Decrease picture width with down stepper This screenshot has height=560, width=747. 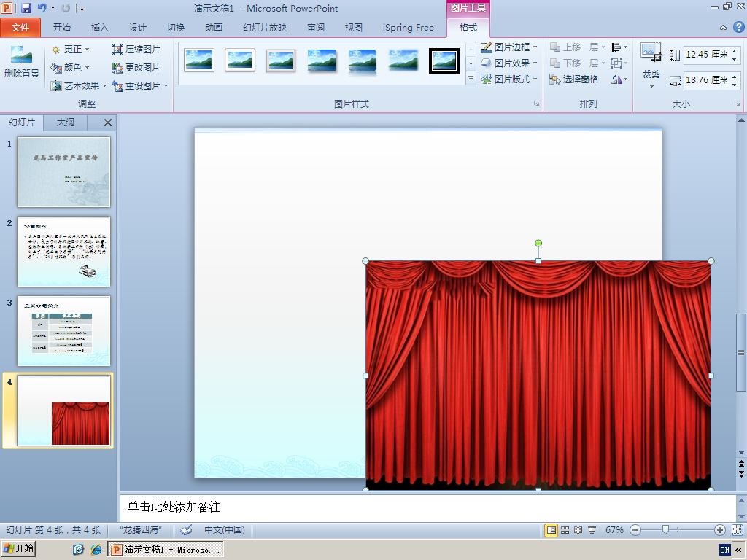pyautogui.click(x=734, y=84)
